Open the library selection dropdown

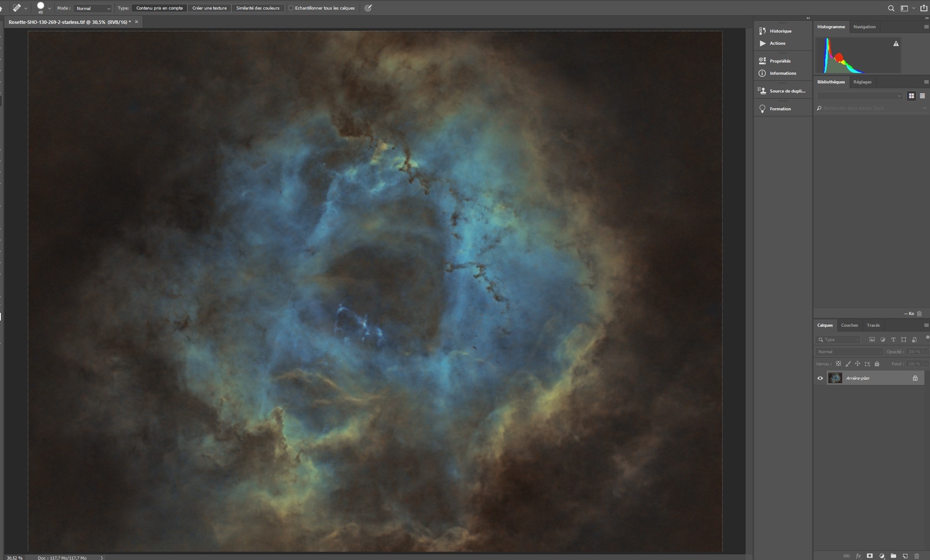860,96
